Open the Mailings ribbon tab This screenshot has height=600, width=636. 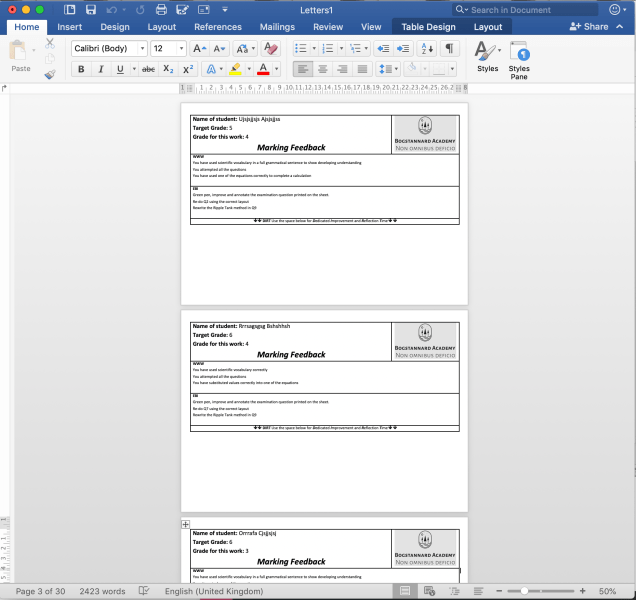[277, 27]
